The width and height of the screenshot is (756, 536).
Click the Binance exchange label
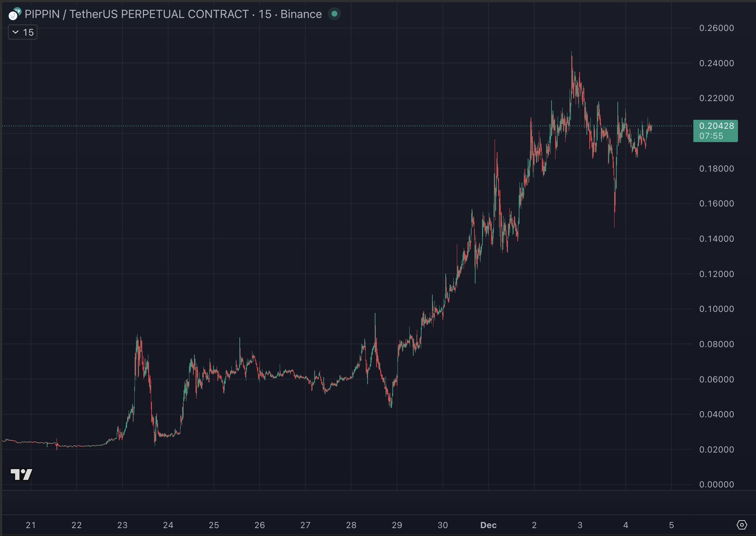tap(301, 14)
